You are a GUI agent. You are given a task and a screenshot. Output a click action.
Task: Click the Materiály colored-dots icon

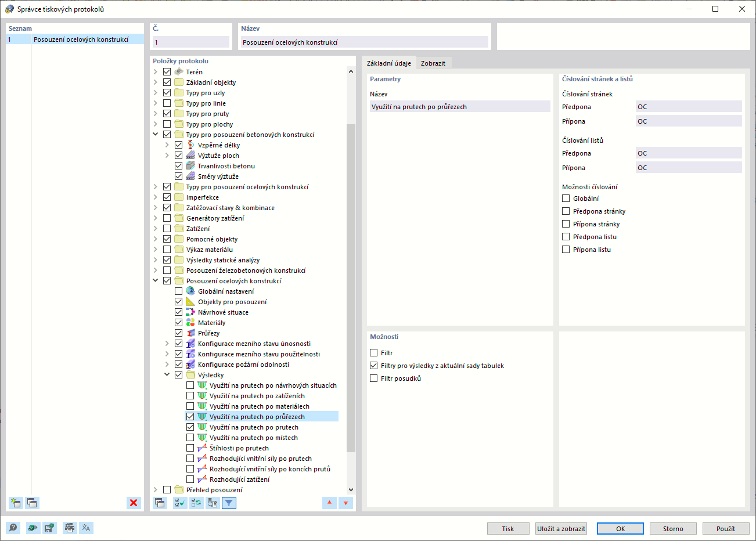tap(190, 323)
